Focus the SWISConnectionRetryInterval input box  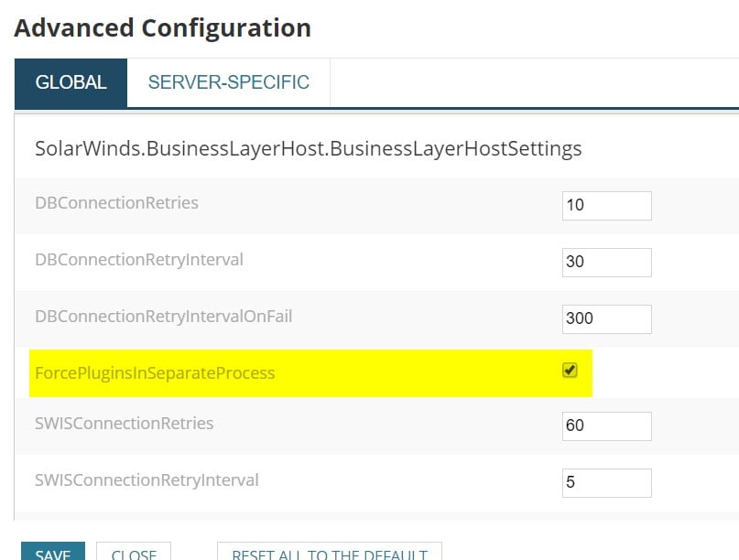pyautogui.click(x=606, y=482)
